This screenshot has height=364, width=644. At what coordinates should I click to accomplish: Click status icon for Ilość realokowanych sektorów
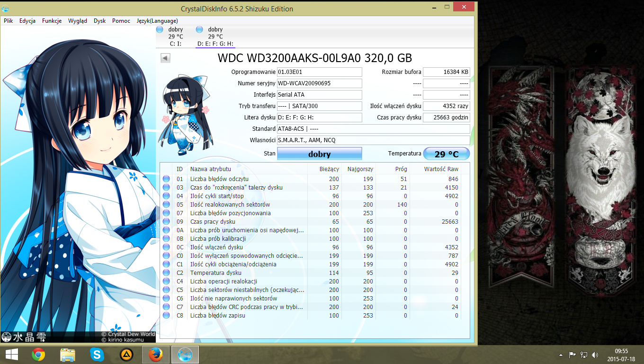166,205
